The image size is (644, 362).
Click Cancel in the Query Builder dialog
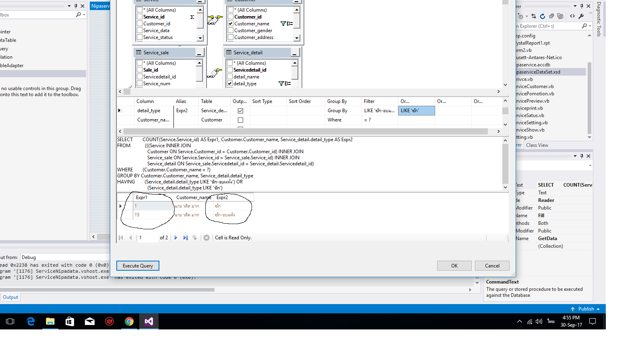(492, 266)
